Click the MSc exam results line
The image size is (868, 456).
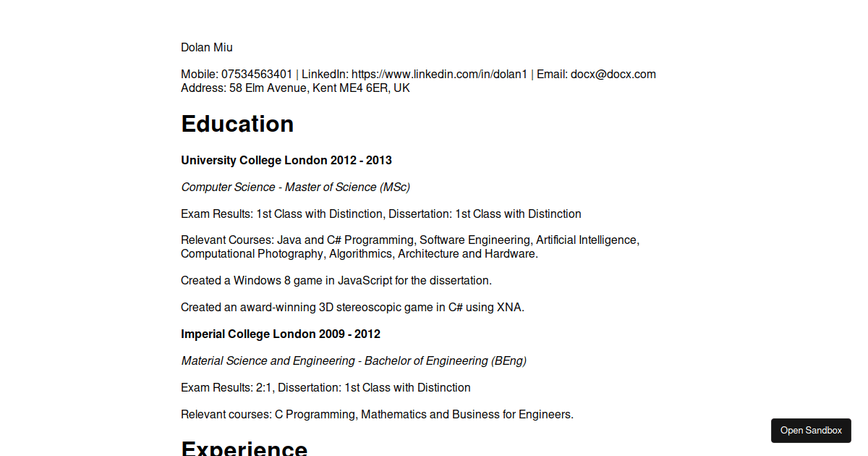380,214
